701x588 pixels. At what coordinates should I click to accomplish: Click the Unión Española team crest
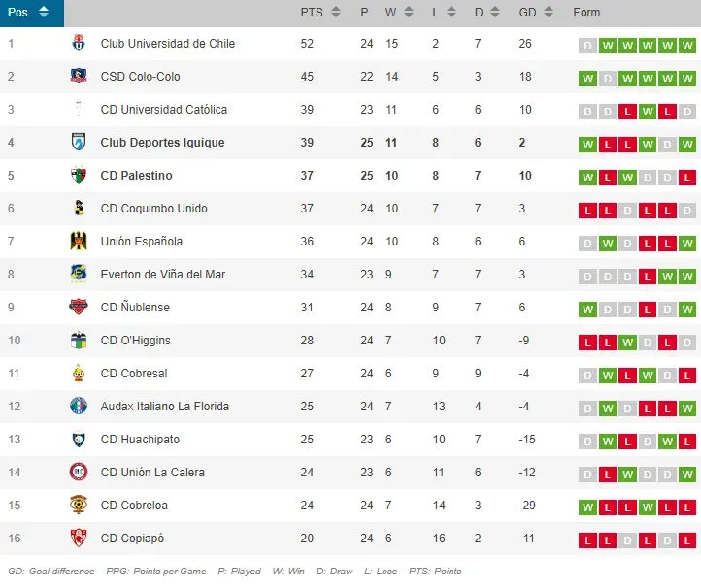point(79,242)
